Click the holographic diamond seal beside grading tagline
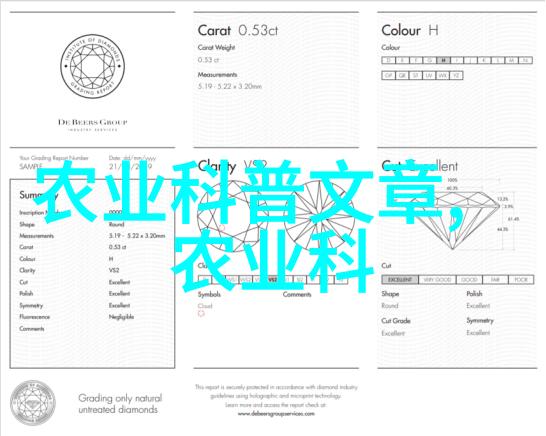546x436 pixels. [x=33, y=403]
